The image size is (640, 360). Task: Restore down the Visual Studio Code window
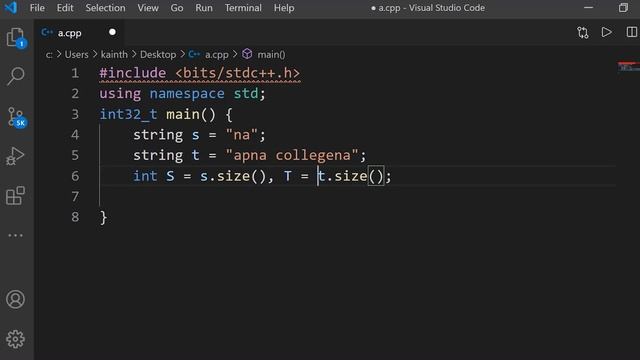coord(623,8)
